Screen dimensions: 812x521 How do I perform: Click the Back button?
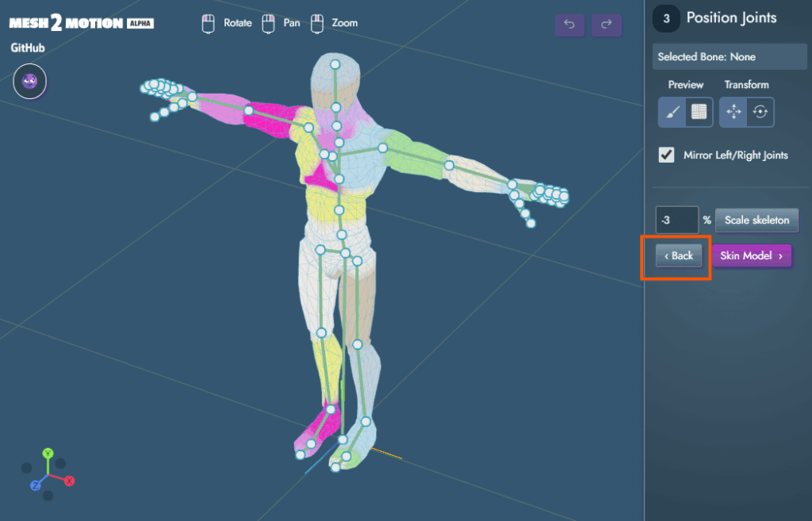(678, 255)
